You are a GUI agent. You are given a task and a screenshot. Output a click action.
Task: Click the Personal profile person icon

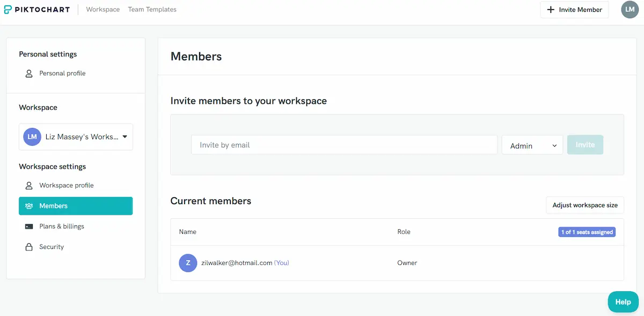[x=29, y=74]
